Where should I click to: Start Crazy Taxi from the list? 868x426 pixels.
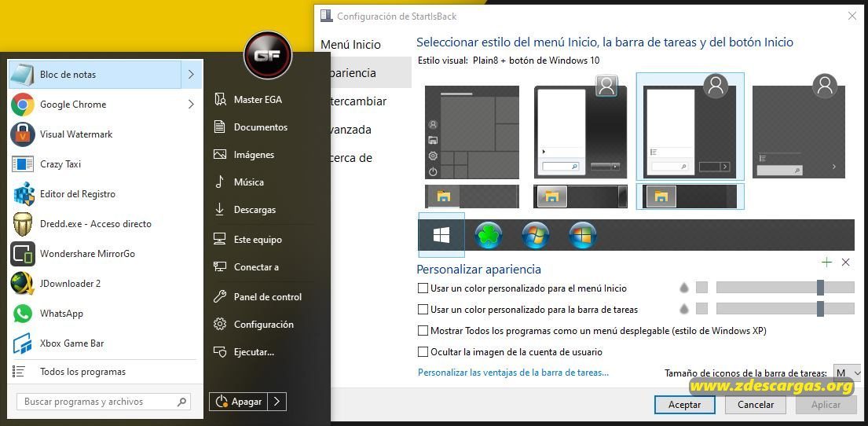coord(106,164)
